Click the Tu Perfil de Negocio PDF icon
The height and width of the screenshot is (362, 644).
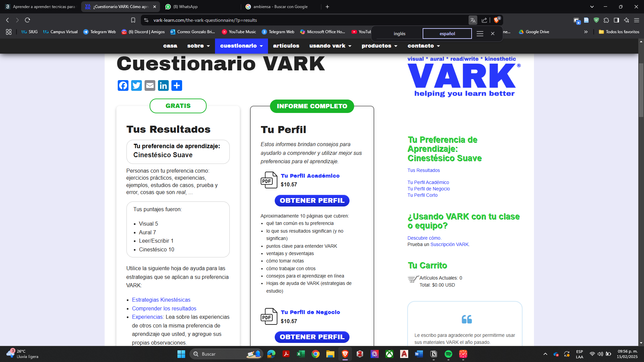point(269,316)
